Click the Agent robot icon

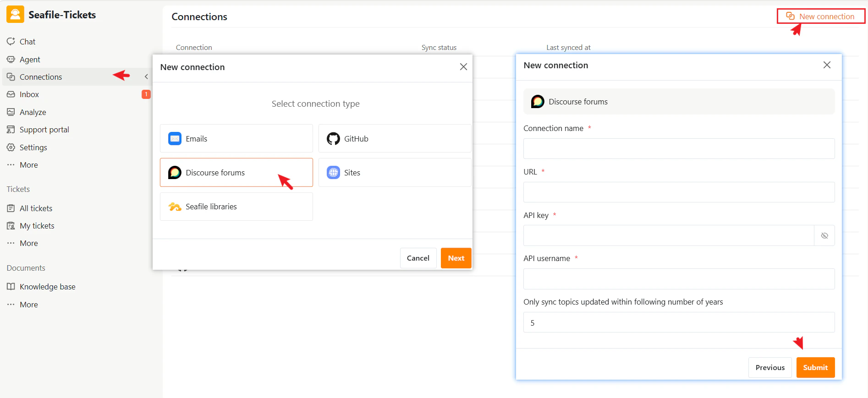(11, 60)
